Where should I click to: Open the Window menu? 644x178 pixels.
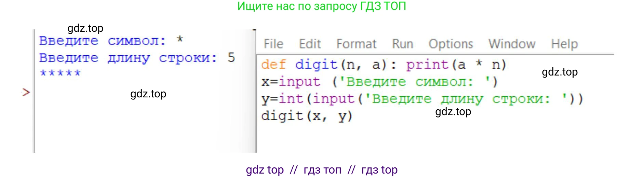(511, 44)
